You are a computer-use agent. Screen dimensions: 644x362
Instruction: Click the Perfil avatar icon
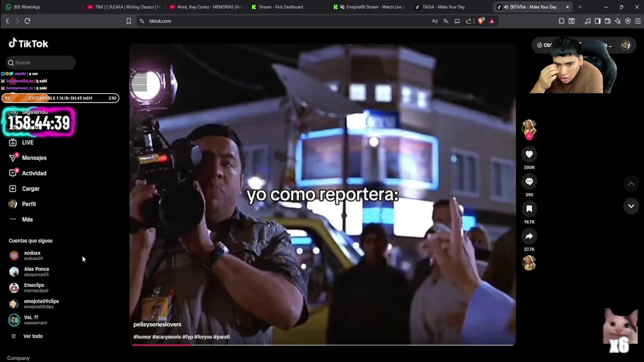point(13,204)
